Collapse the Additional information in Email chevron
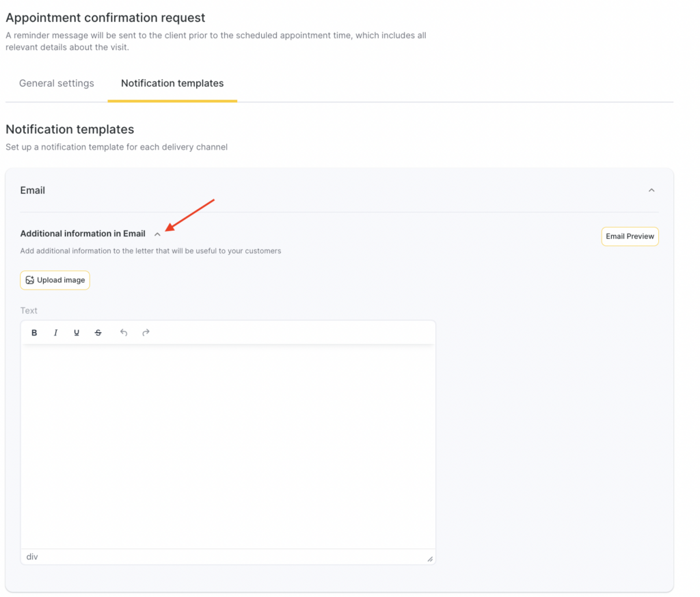This screenshot has height=597, width=700. pos(158,234)
